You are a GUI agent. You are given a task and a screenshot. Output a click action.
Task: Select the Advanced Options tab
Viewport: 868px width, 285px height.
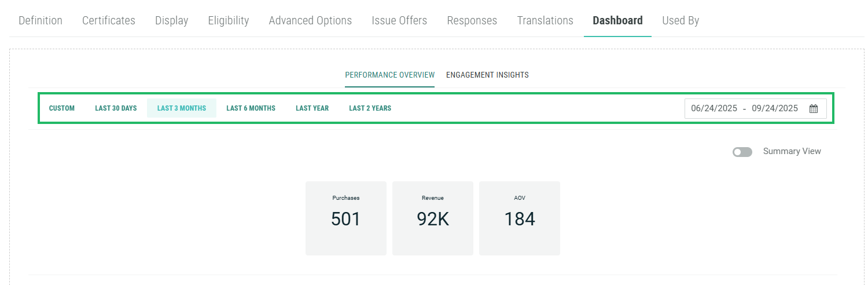tap(310, 21)
